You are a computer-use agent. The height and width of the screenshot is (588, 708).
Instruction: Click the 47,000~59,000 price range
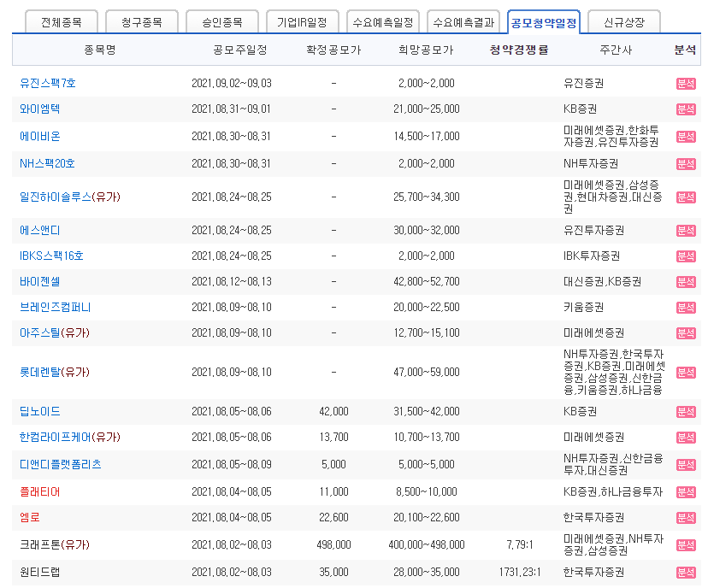[426, 373]
